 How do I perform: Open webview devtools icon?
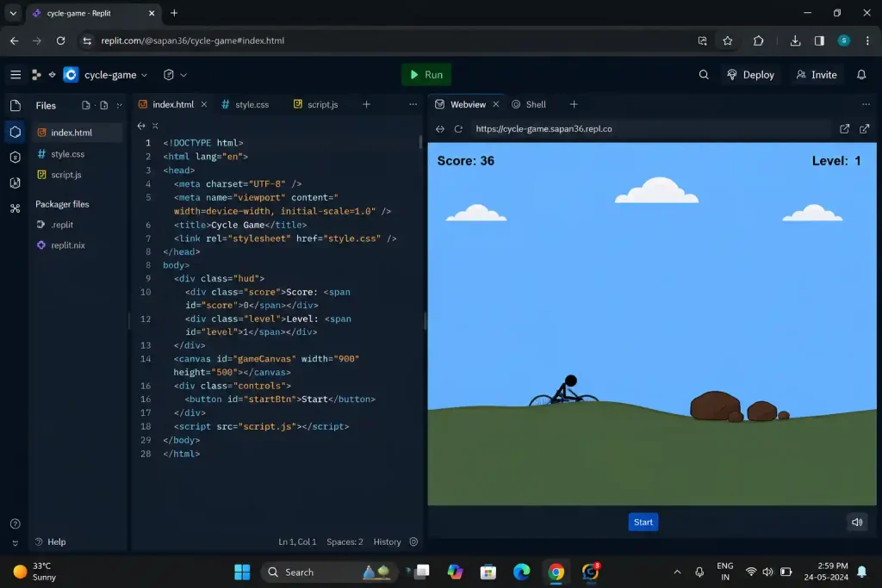point(844,129)
